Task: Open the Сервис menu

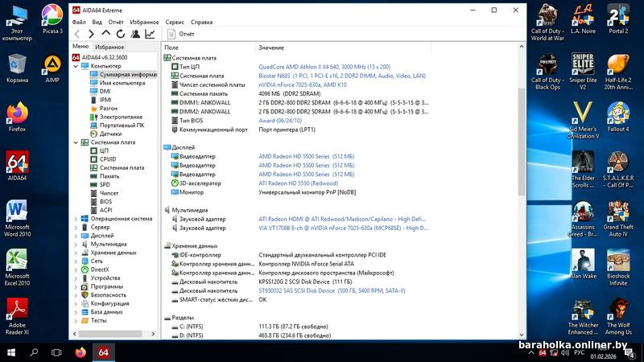Action: coord(174,22)
